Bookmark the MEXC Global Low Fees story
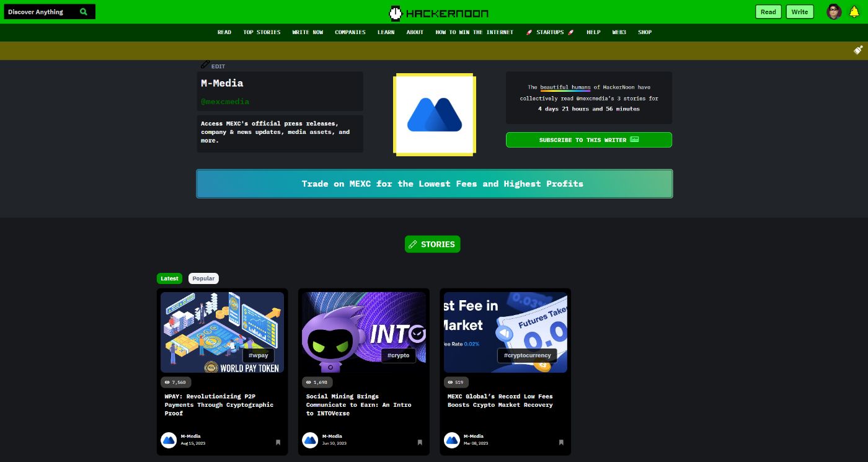 click(x=561, y=442)
